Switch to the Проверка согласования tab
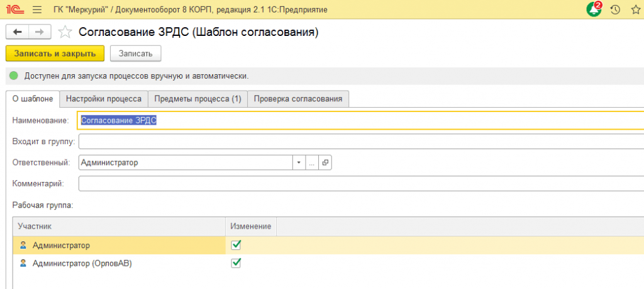This screenshot has width=644, height=289. pos(298,99)
